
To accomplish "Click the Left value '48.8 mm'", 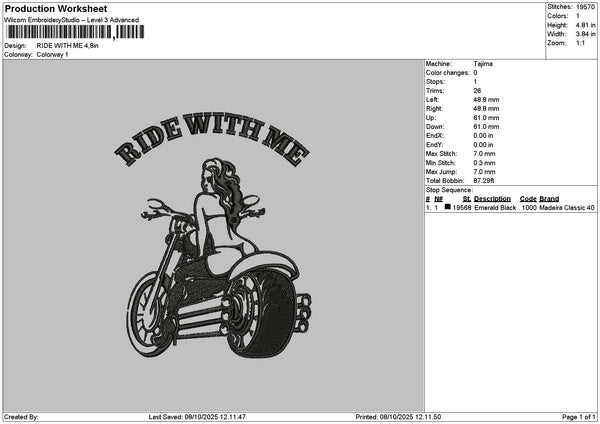I will point(486,99).
